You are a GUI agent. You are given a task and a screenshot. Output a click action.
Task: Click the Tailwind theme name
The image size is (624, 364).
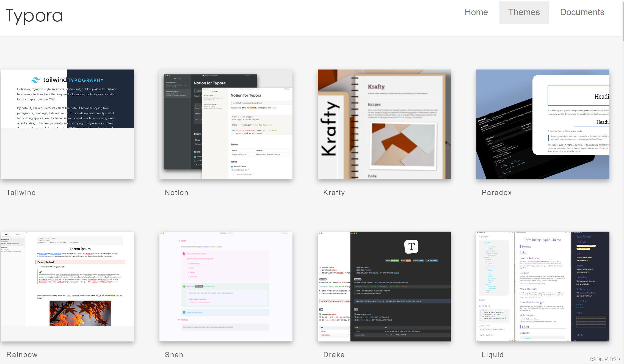click(x=21, y=193)
